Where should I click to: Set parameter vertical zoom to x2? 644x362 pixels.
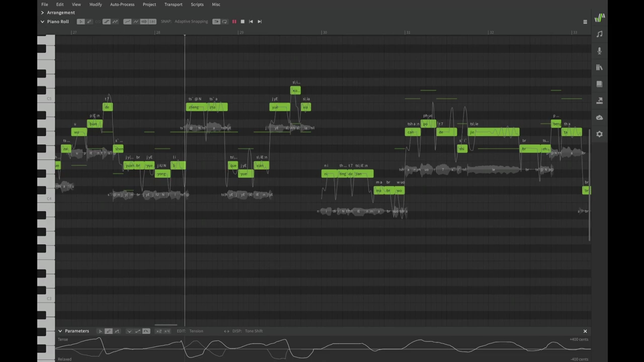tap(159, 331)
